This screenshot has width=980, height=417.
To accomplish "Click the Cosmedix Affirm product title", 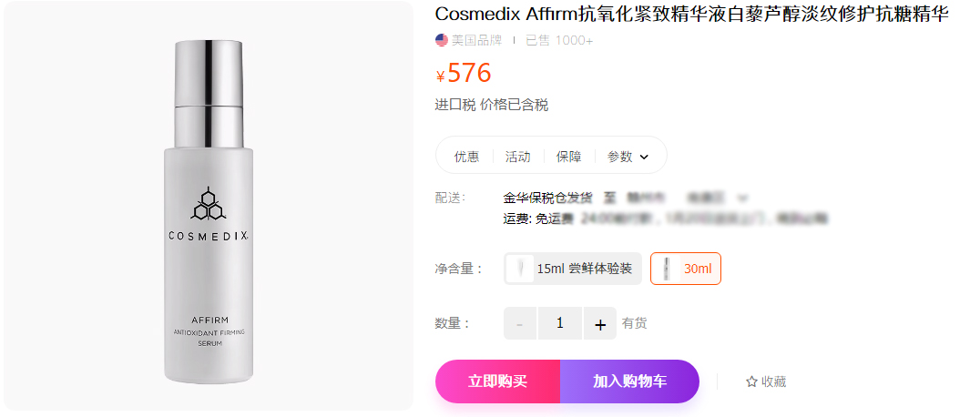I will (691, 14).
